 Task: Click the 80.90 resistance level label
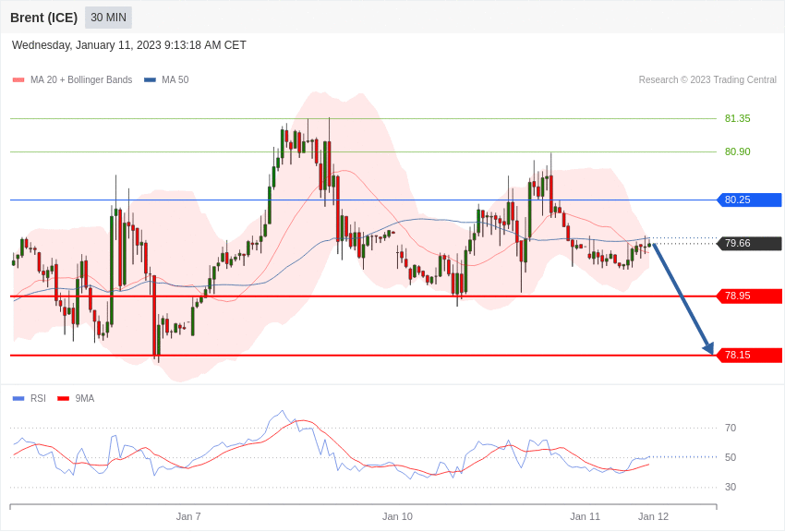pyautogui.click(x=738, y=151)
